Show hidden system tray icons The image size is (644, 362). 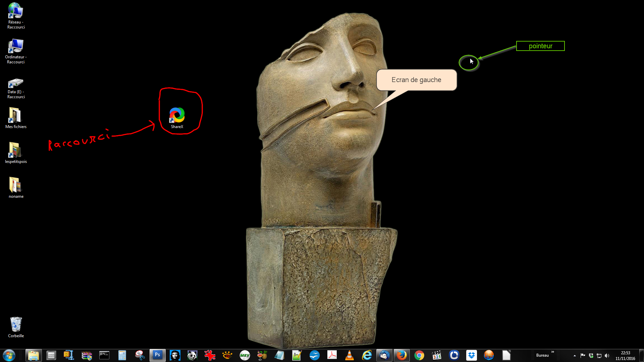(575, 356)
